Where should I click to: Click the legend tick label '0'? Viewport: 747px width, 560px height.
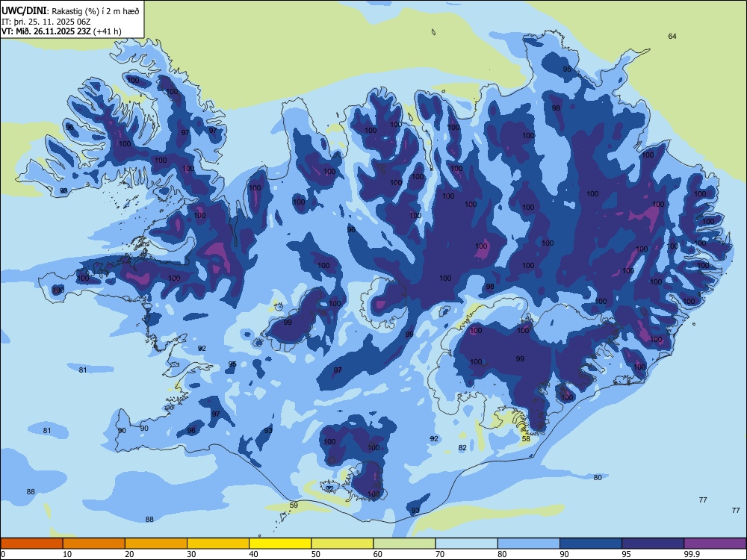[3, 554]
